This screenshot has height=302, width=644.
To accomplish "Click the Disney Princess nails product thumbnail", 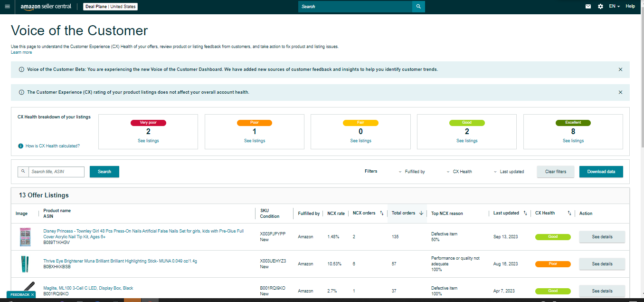I will click(25, 236).
